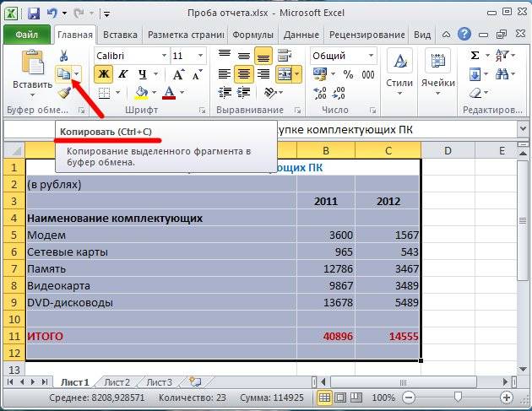Expand the formula bar
Image resolution: width=532 pixels, height=411 pixels.
[x=523, y=129]
